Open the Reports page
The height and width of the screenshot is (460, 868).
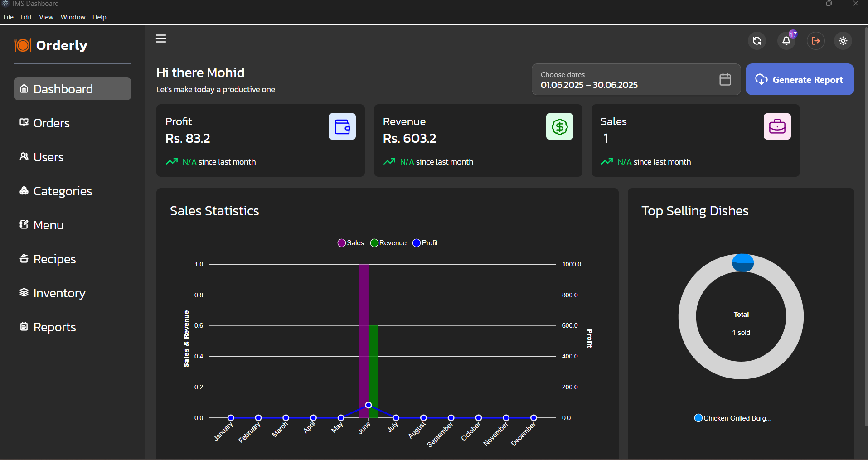coord(55,327)
